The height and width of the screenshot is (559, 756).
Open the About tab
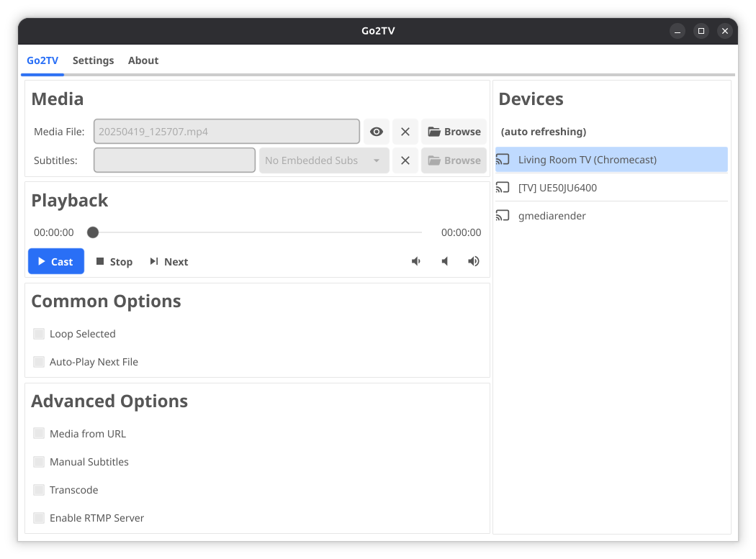click(x=143, y=60)
